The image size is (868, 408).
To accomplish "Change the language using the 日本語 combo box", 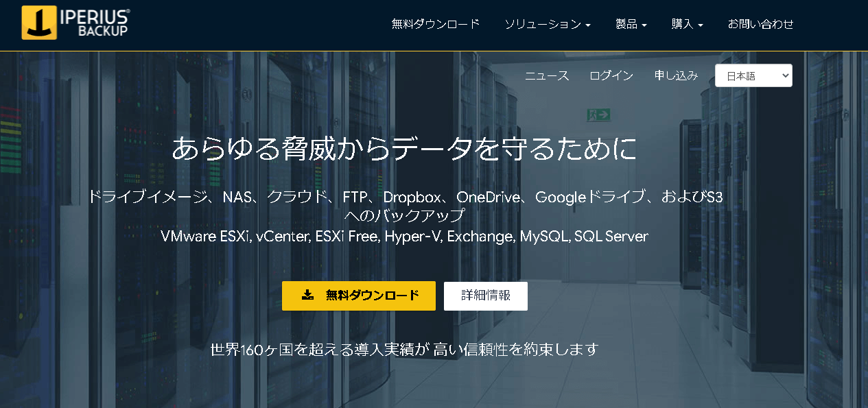I will point(753,75).
